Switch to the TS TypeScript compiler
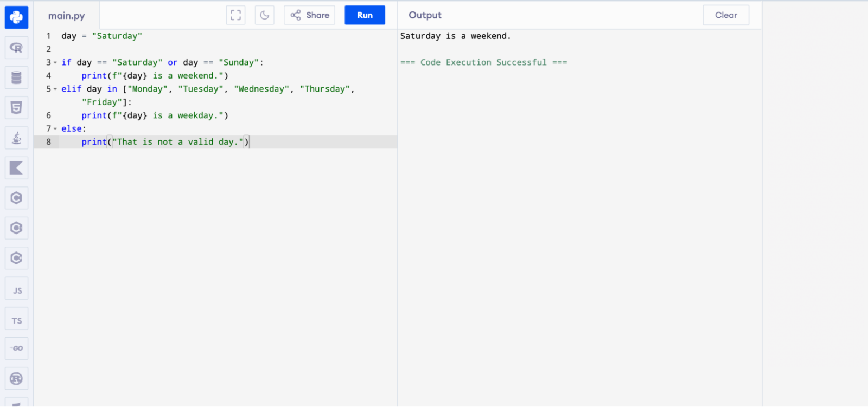The width and height of the screenshot is (868, 407). pos(16,318)
